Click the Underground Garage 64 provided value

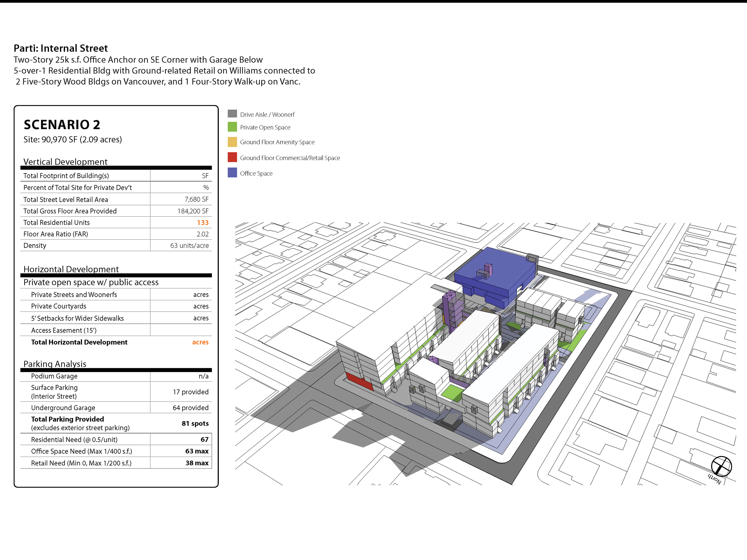(190, 408)
